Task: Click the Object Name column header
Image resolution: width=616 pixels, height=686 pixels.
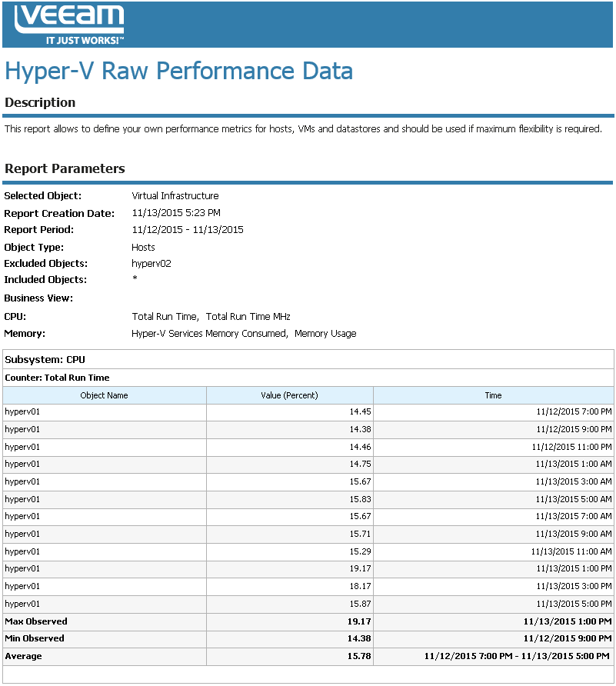Action: point(104,395)
